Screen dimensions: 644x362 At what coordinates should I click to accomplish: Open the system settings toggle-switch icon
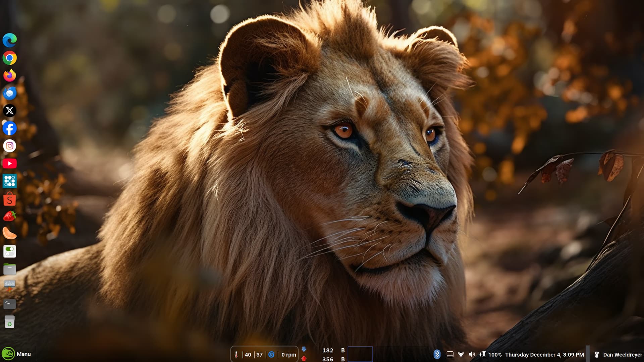(x=9, y=251)
